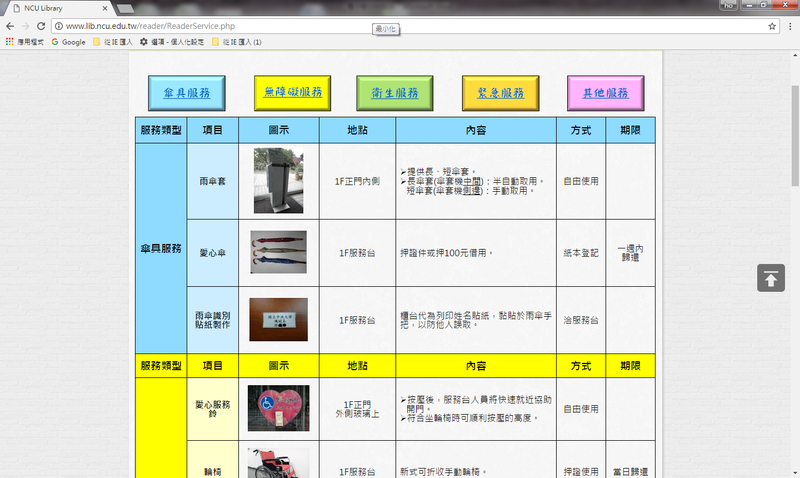
Task: Open a new tab next to NCU Library
Action: [x=127, y=8]
